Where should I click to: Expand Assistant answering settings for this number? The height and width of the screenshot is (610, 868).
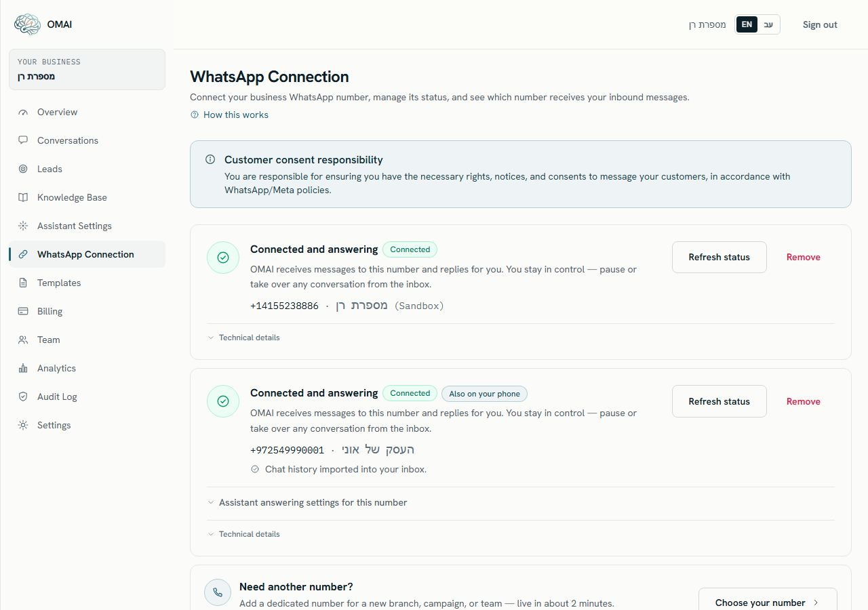pyautogui.click(x=307, y=503)
